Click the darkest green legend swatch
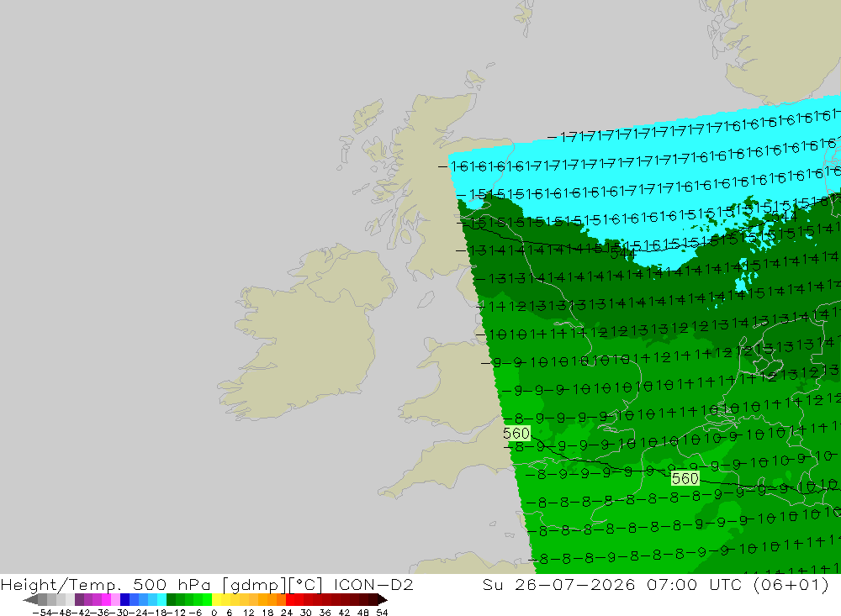Viewport: 841px width, 616px height. point(171,600)
